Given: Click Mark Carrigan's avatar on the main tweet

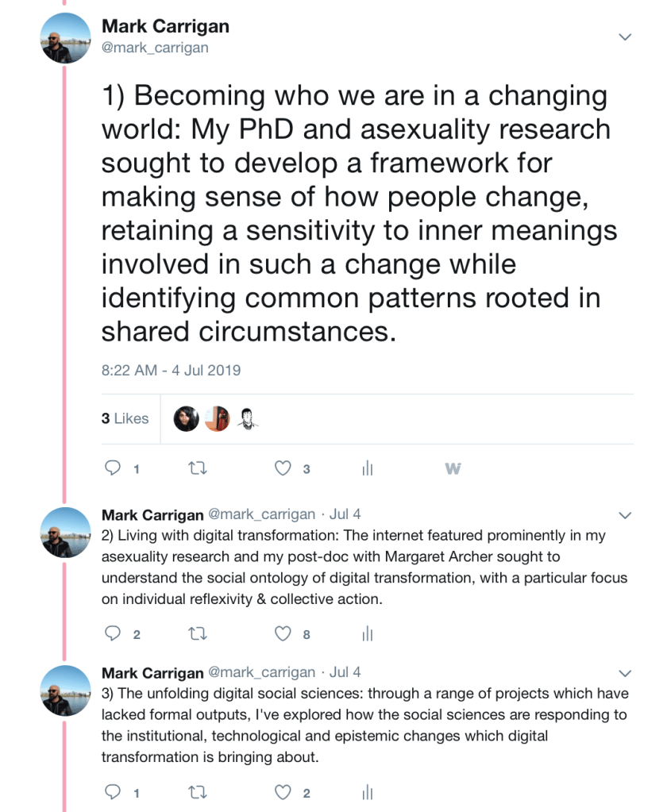Looking at the screenshot, I should pyautogui.click(x=65, y=38).
